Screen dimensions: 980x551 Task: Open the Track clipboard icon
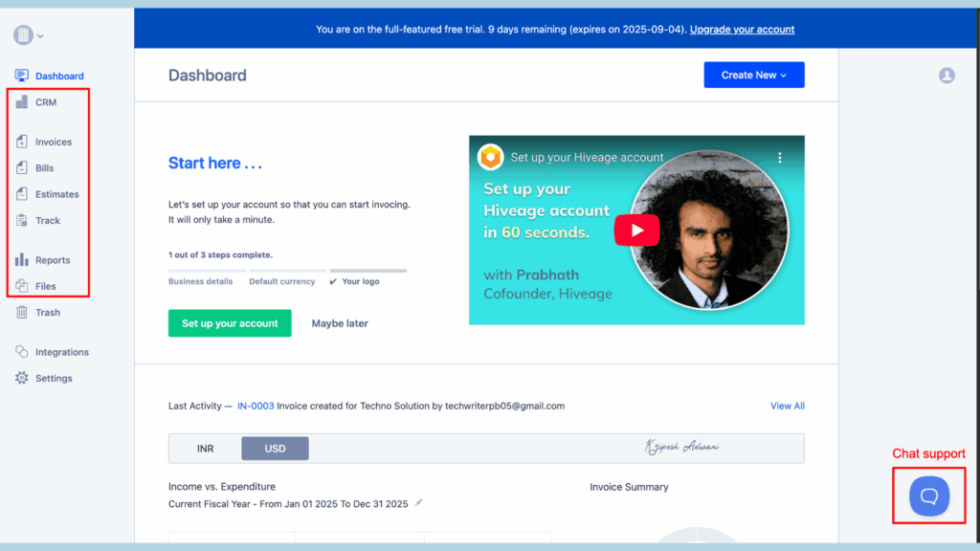click(22, 221)
